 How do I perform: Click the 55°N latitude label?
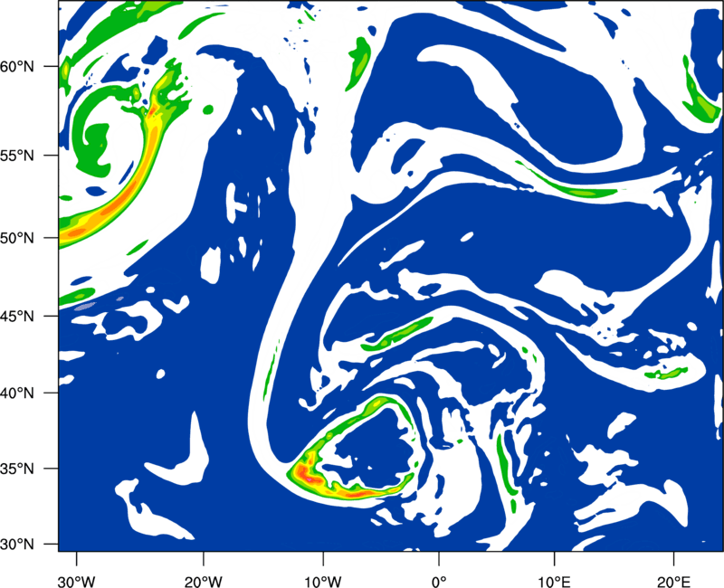pyautogui.click(x=17, y=156)
